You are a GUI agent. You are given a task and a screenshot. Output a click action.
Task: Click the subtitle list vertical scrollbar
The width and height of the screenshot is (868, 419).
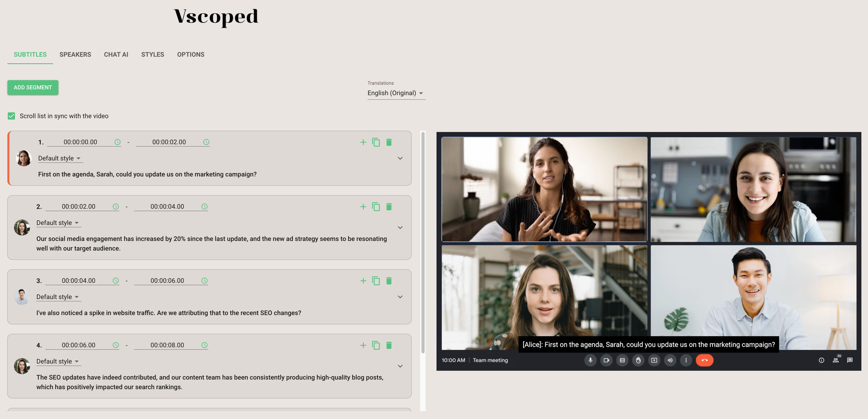point(423,244)
